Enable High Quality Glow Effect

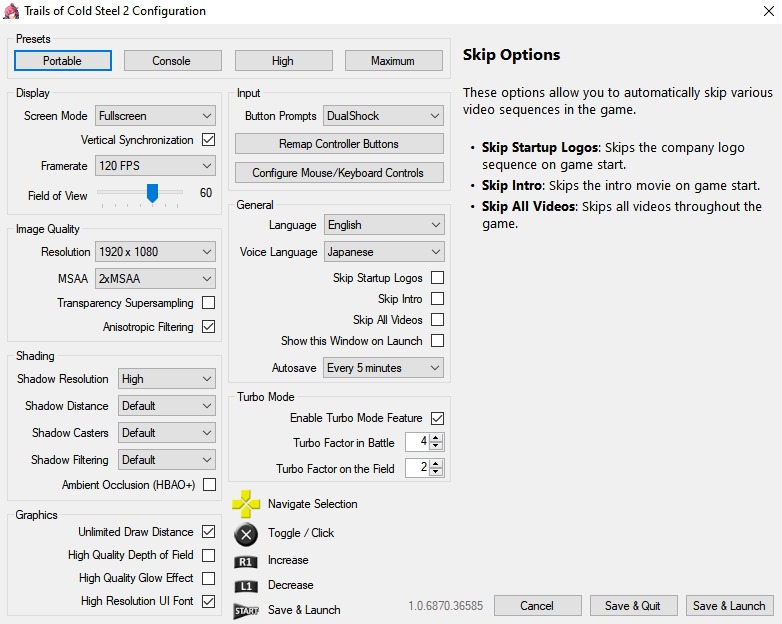tap(208, 578)
